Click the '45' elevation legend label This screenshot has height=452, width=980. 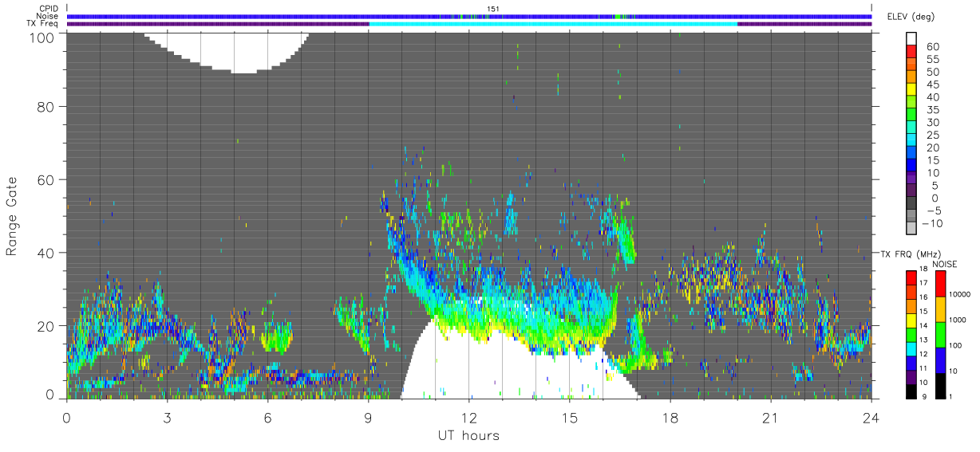[933, 85]
